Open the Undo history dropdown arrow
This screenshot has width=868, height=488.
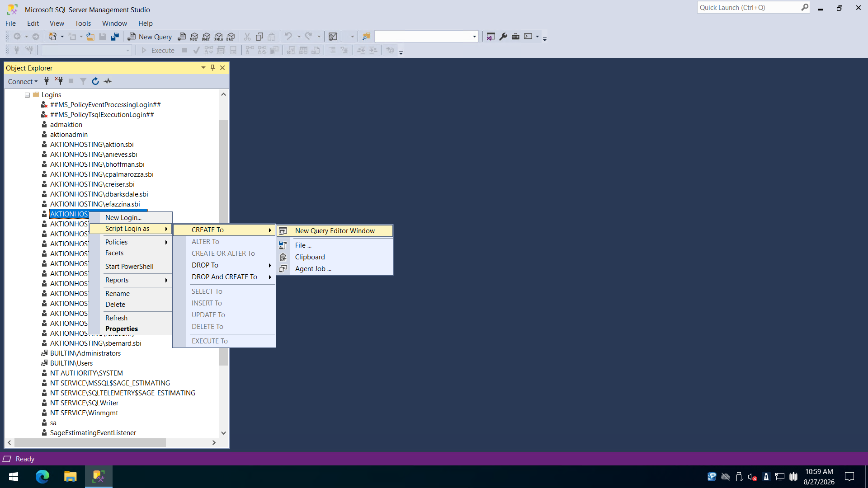point(299,37)
